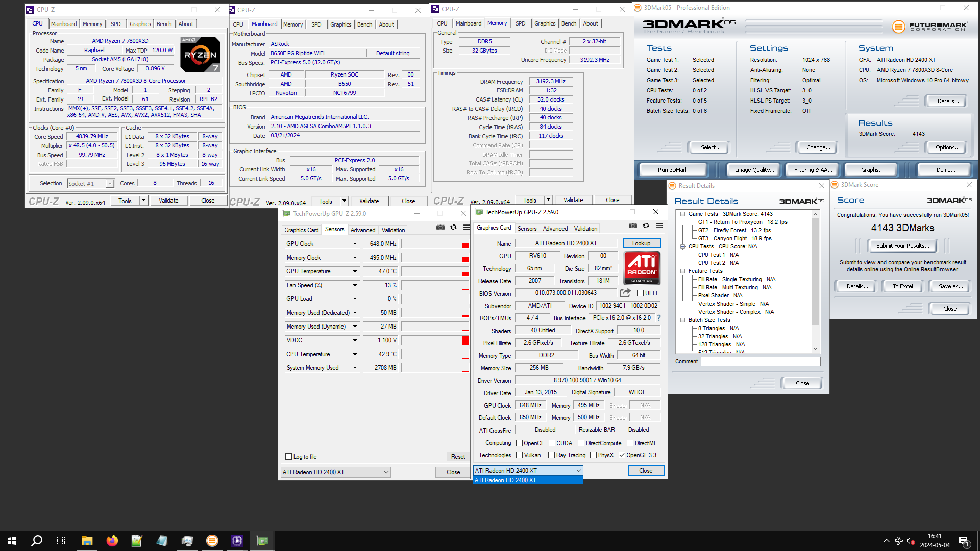Open GPU Clock sensor dropdown arrow
Viewport: 980px width, 551px height.
click(x=355, y=244)
